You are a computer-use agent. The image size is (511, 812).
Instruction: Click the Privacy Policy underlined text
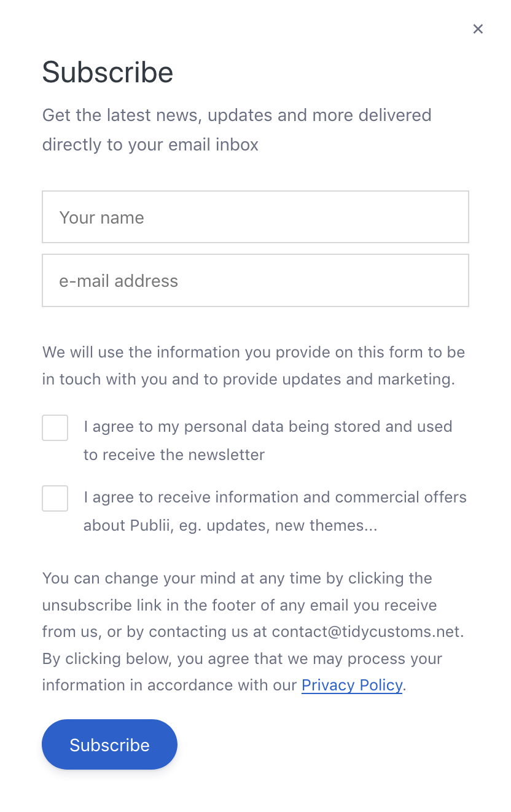pyautogui.click(x=351, y=685)
